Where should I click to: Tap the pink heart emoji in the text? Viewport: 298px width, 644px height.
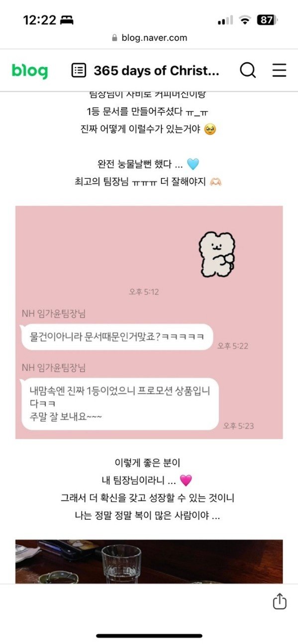(186, 481)
